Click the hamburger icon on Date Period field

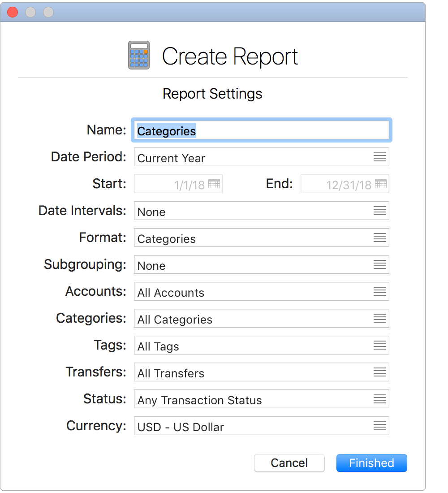380,157
